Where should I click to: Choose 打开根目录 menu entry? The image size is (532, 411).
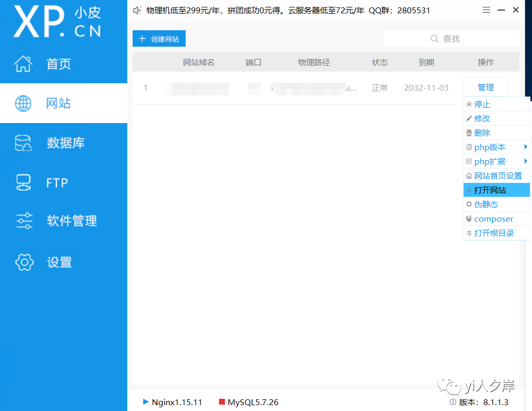[496, 233]
